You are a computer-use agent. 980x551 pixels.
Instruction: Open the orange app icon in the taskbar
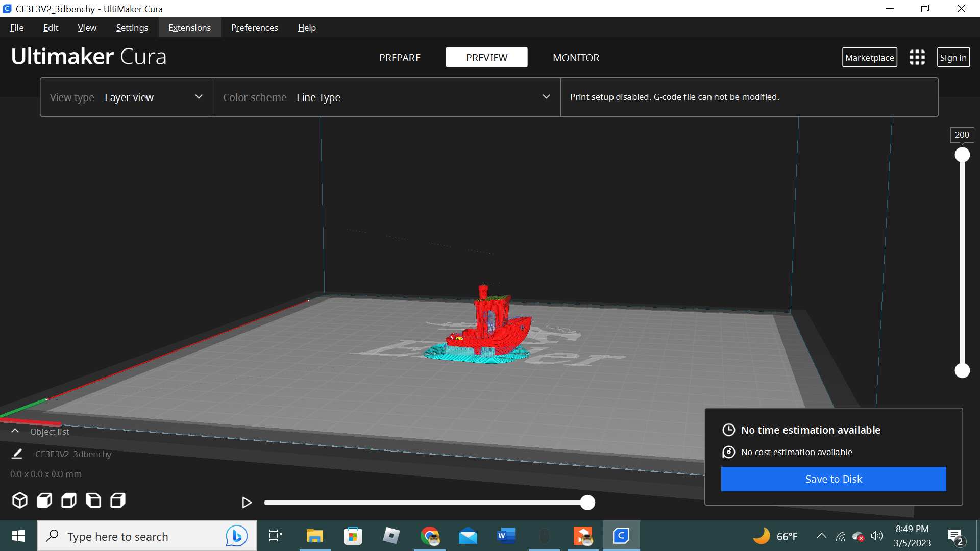(583, 536)
